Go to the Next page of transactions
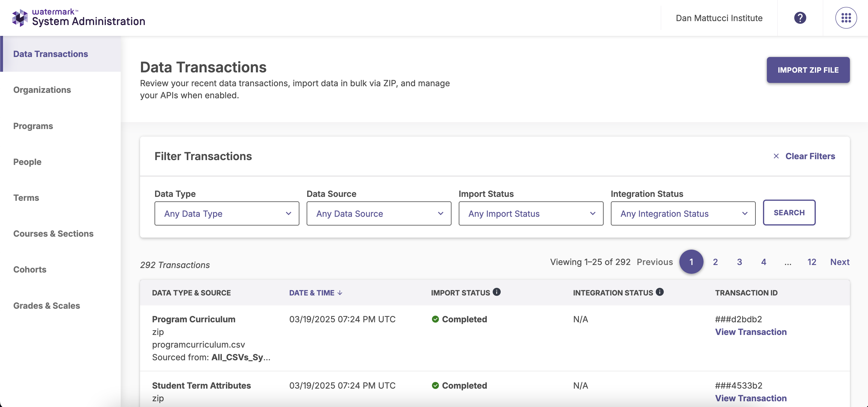The height and width of the screenshot is (407, 868). pyautogui.click(x=840, y=262)
